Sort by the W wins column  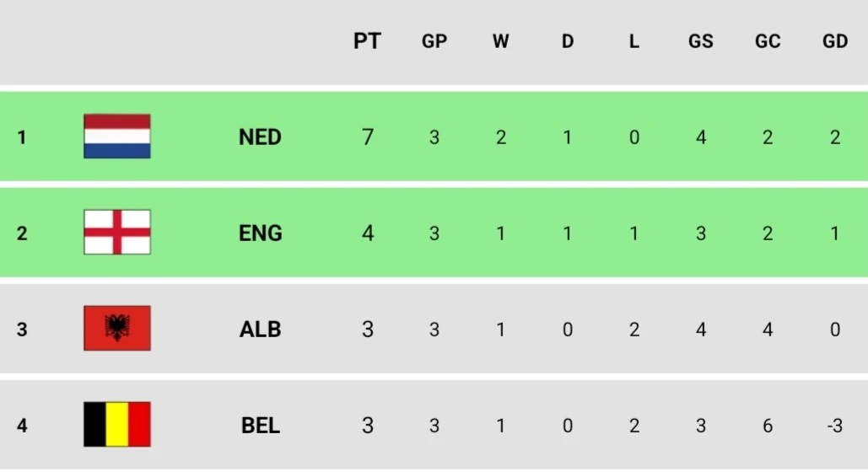pyautogui.click(x=501, y=41)
